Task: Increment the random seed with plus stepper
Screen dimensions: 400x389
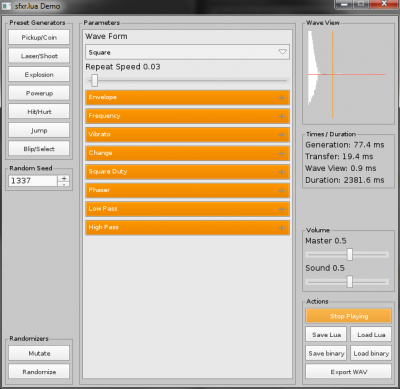Action: (64, 178)
